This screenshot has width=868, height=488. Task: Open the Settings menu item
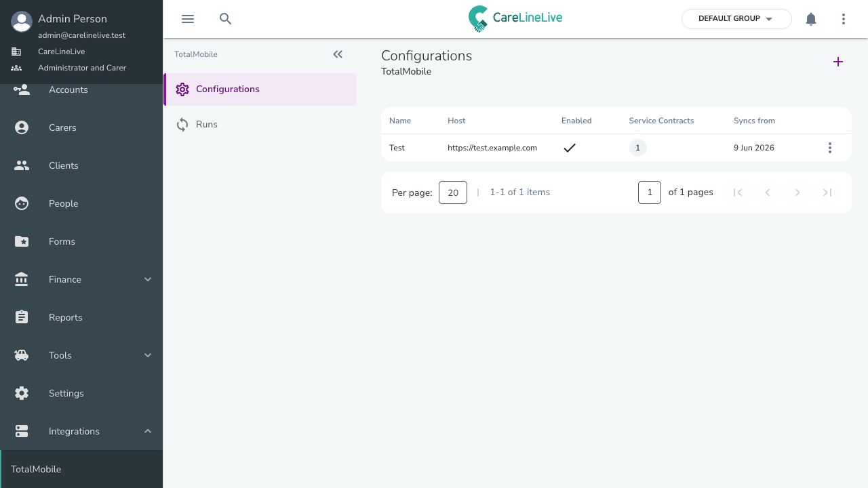coord(81,393)
